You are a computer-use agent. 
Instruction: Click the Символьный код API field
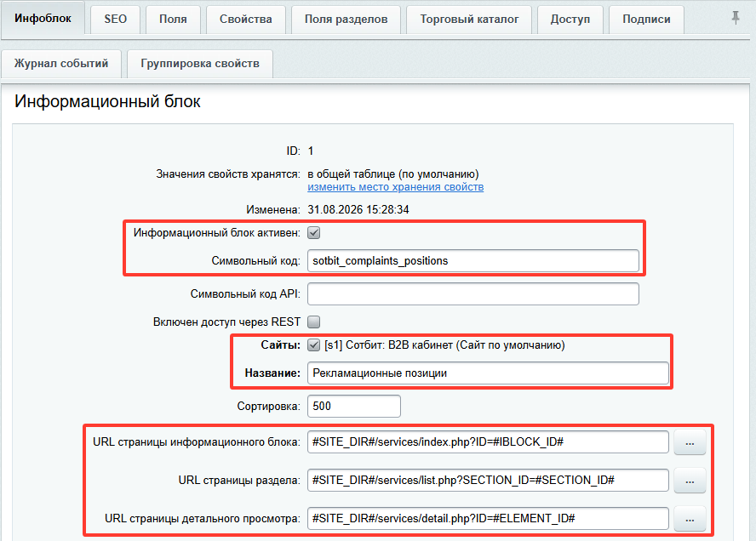point(473,293)
